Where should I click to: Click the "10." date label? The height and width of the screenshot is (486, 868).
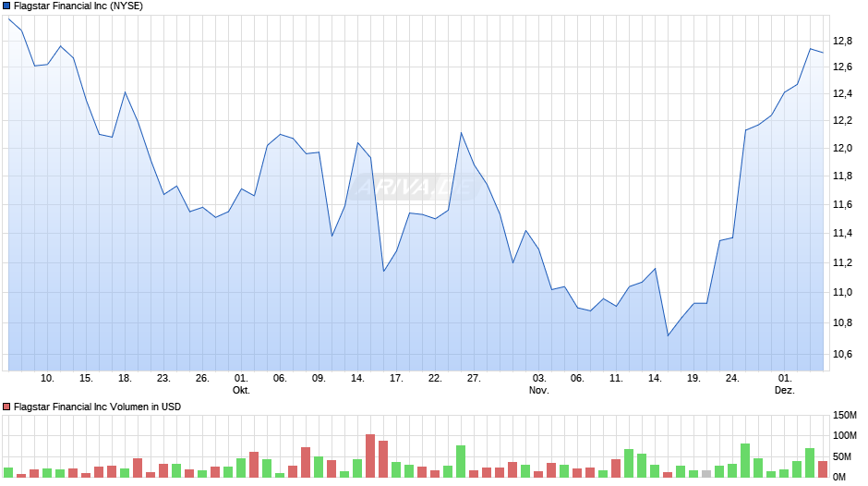pyautogui.click(x=47, y=378)
